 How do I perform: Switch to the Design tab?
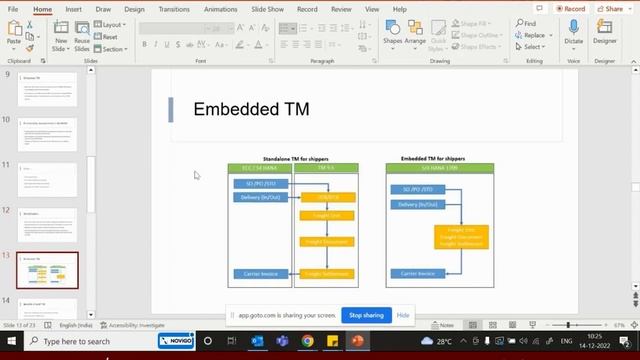[x=134, y=9]
